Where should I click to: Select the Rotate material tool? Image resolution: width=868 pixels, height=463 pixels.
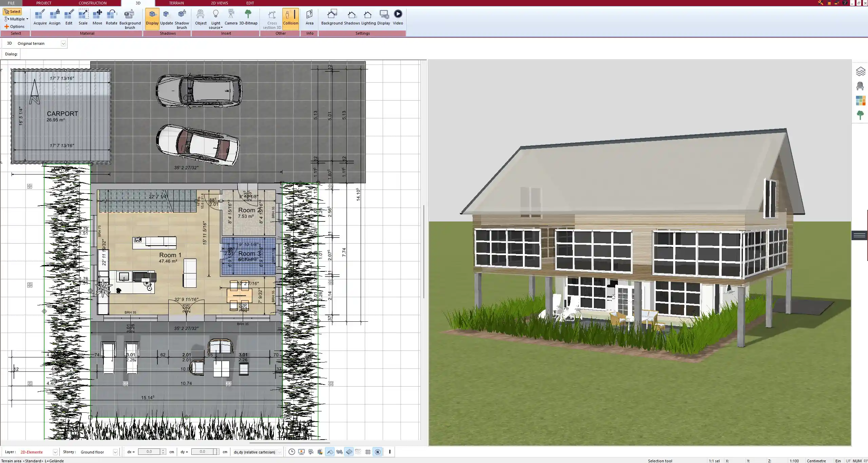(x=112, y=17)
